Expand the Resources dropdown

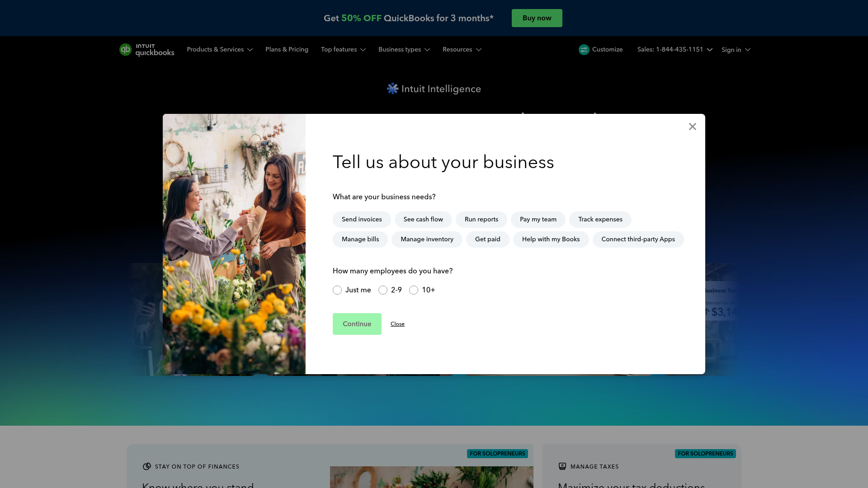pyautogui.click(x=462, y=50)
